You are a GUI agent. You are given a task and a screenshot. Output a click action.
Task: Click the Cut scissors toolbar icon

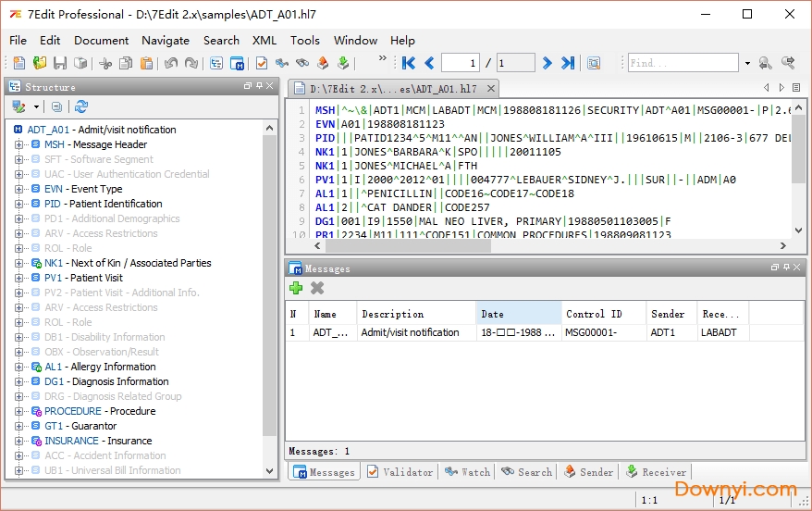105,63
